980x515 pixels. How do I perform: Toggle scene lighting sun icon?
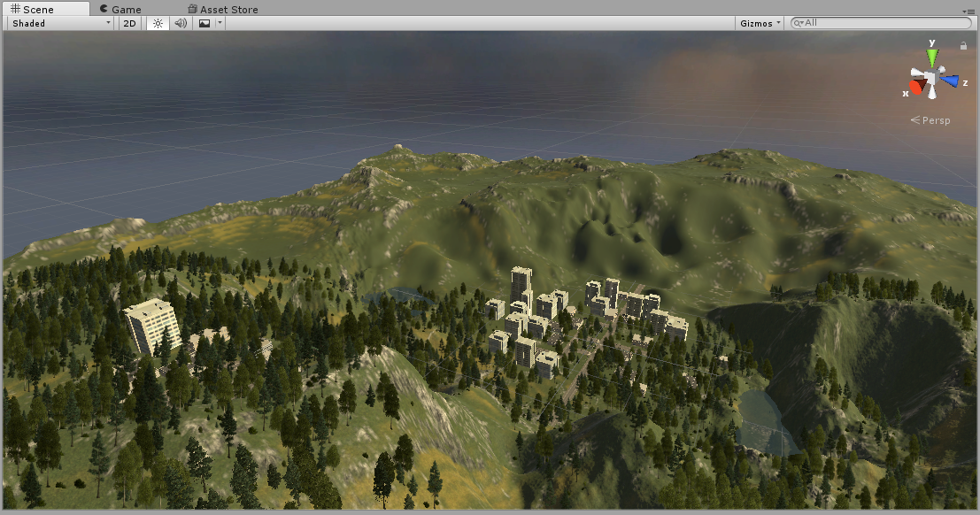tap(158, 23)
